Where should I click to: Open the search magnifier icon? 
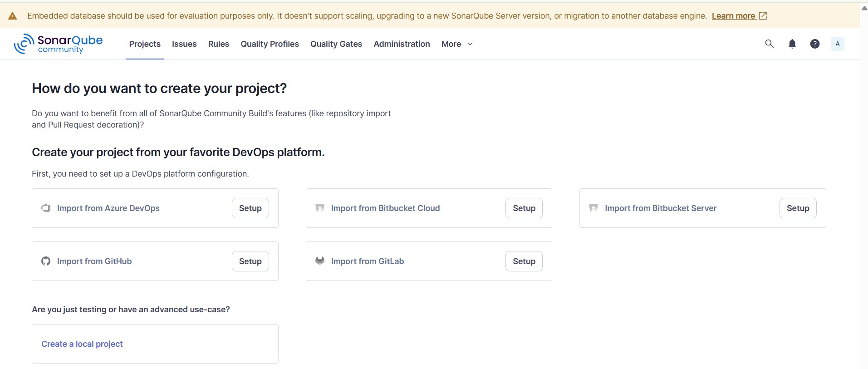coord(769,44)
